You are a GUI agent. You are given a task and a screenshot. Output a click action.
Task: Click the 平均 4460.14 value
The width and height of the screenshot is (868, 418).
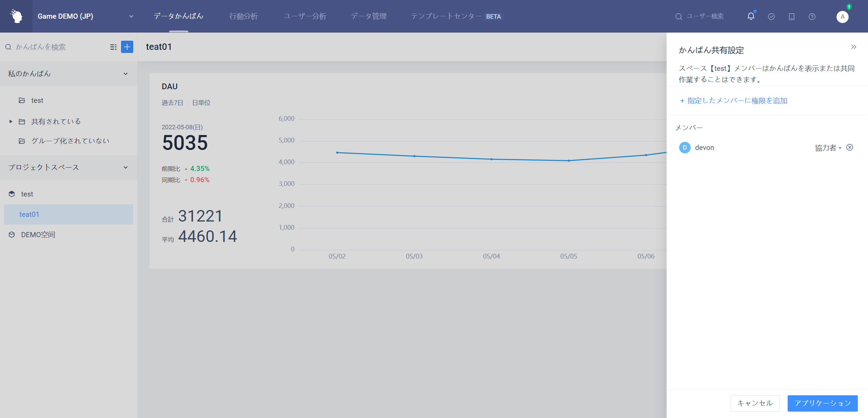pyautogui.click(x=208, y=236)
